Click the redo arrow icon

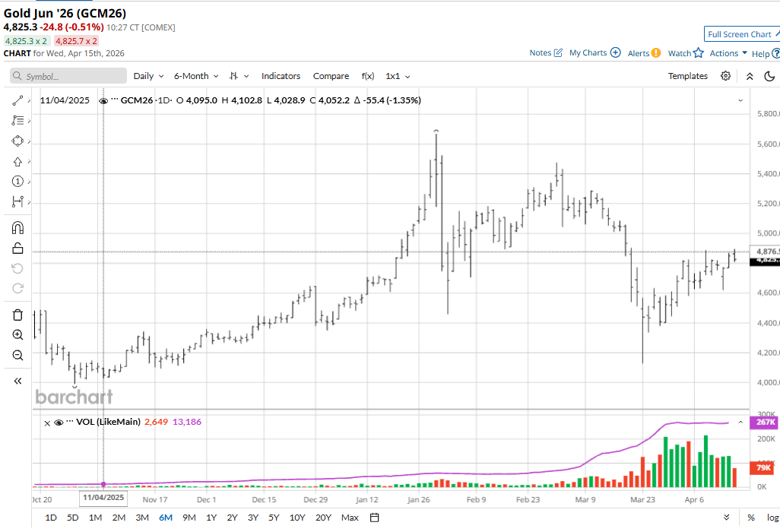click(x=17, y=288)
